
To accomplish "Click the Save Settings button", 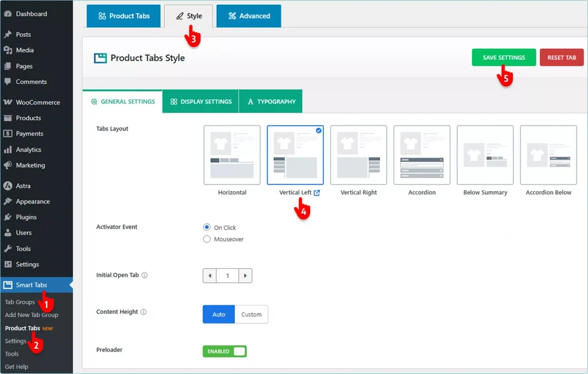I will [x=504, y=57].
